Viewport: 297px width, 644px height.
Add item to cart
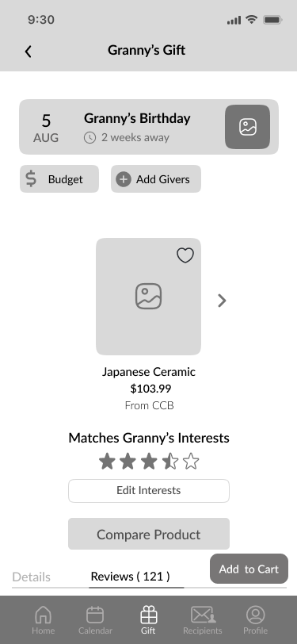[249, 569]
